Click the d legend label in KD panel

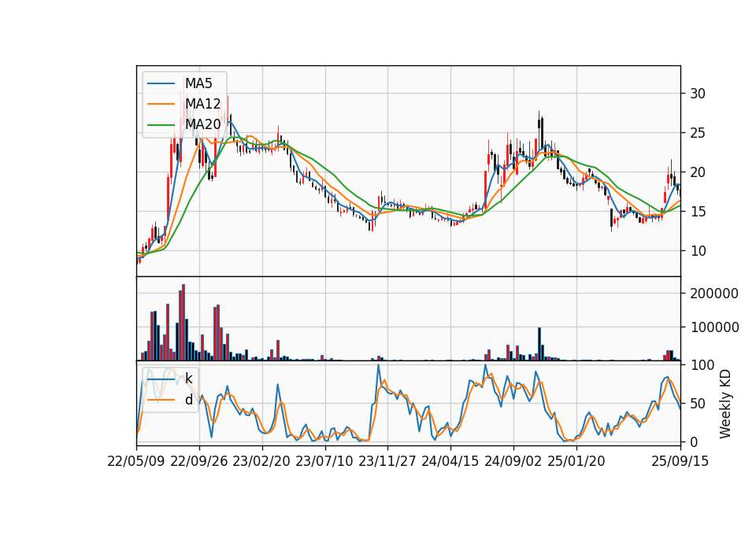click(189, 400)
